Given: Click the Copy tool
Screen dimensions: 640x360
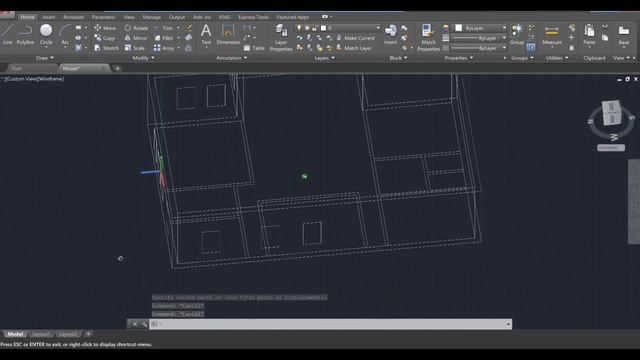Looking at the screenshot, I should 104,38.
